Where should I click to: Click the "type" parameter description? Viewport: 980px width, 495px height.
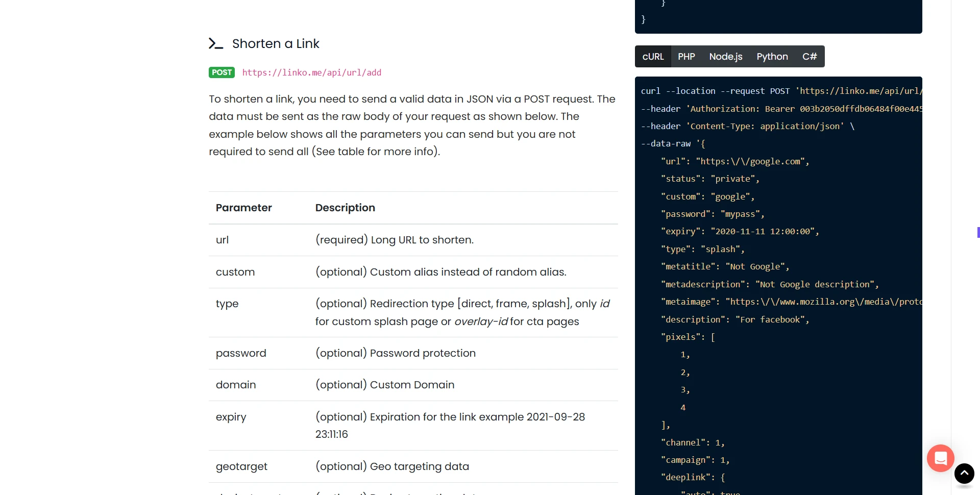click(459, 312)
